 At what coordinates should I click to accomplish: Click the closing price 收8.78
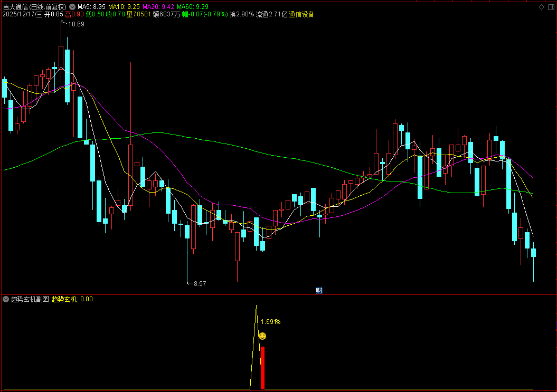point(116,15)
